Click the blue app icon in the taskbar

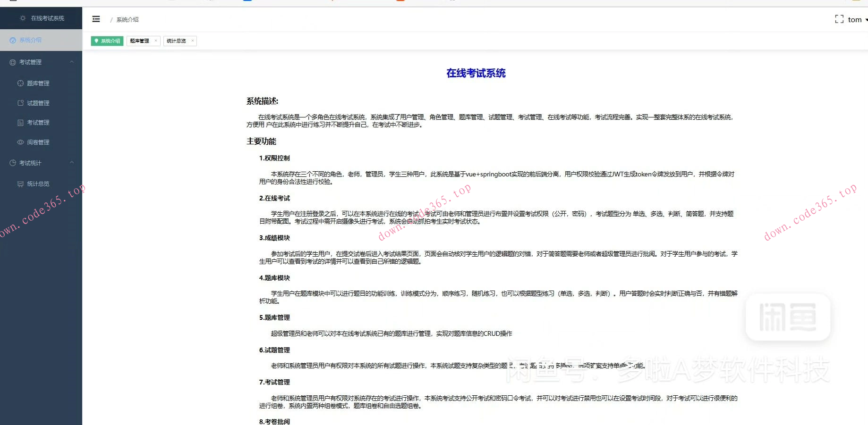coord(246,2)
